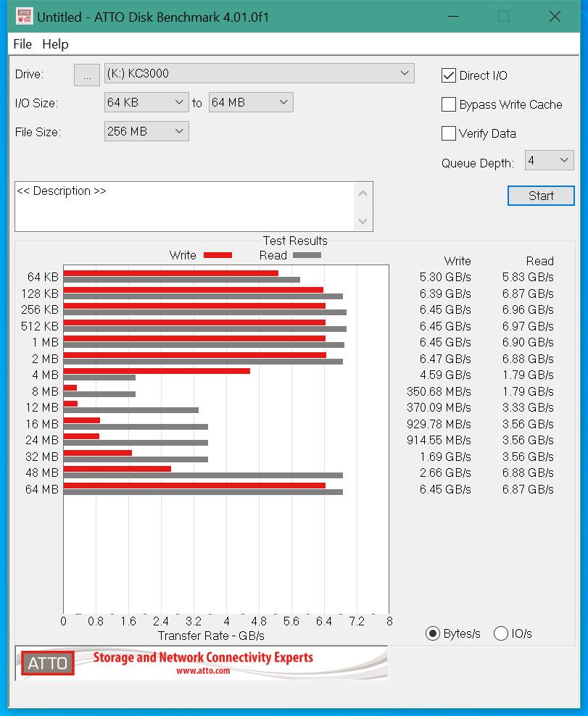Viewport: 588px width, 716px height.
Task: Click the ATTO app icon in title bar
Action: 23,17
